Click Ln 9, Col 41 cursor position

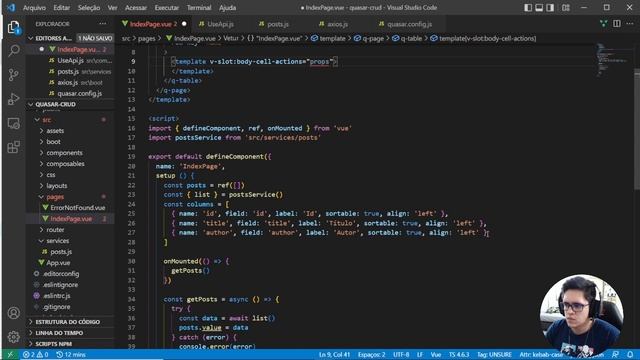334,355
